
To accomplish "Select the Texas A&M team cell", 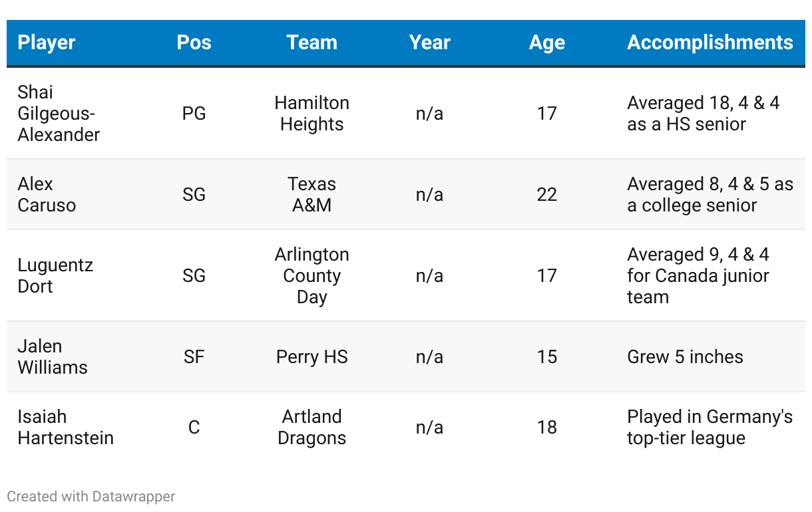I will tap(311, 194).
